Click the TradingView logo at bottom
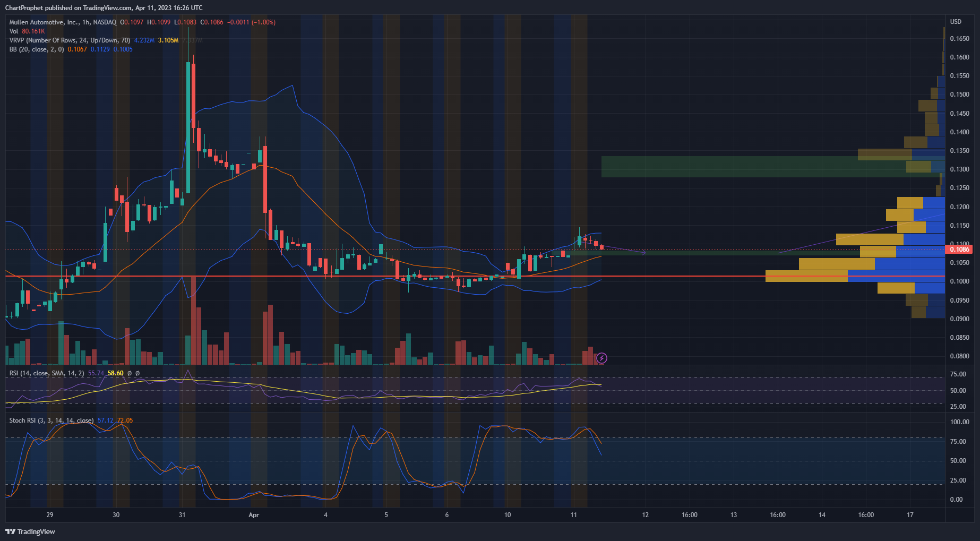 pyautogui.click(x=30, y=531)
